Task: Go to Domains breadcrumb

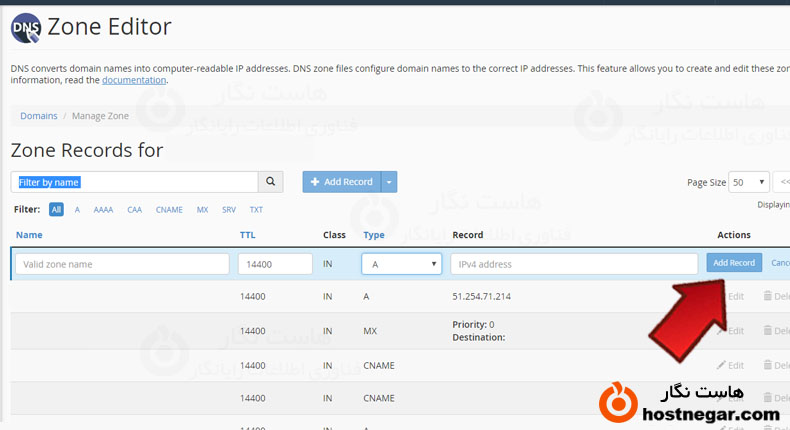Action: click(x=38, y=116)
